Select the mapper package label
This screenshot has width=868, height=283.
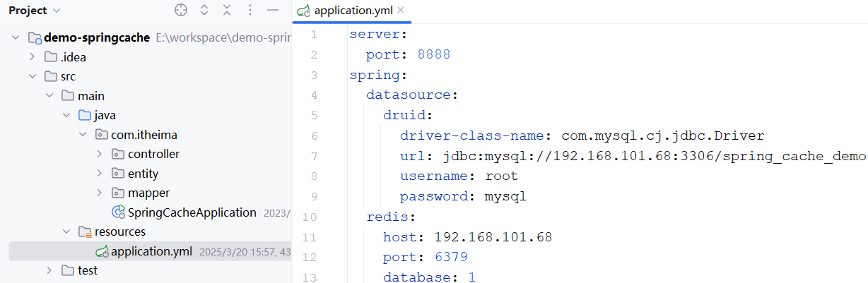[148, 193]
